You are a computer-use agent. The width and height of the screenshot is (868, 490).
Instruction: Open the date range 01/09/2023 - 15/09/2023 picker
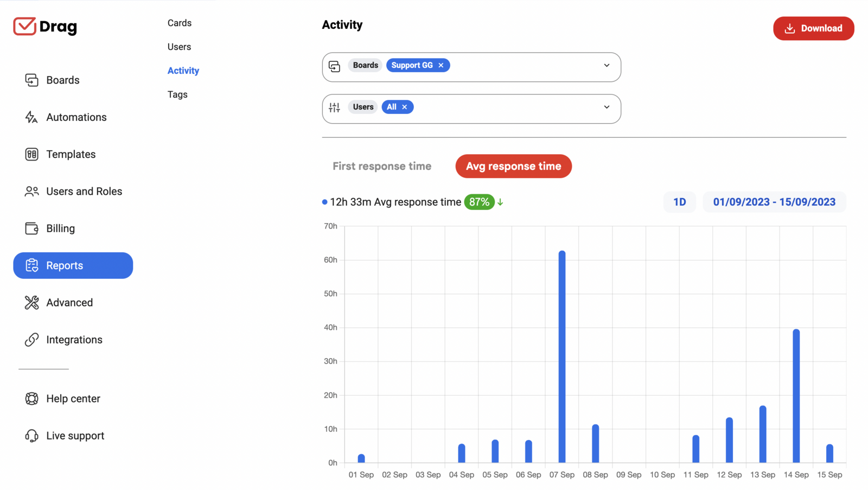coord(774,202)
